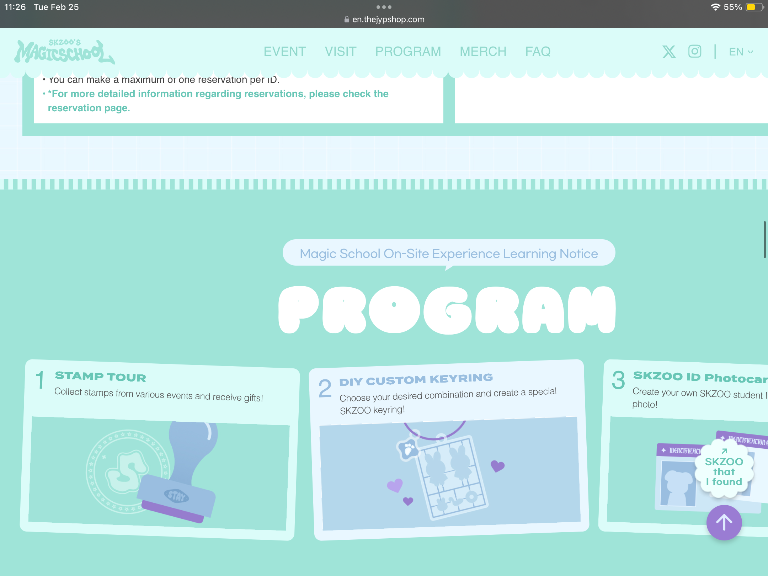Click the page scrollbar indicator on the right

[x=765, y=240]
